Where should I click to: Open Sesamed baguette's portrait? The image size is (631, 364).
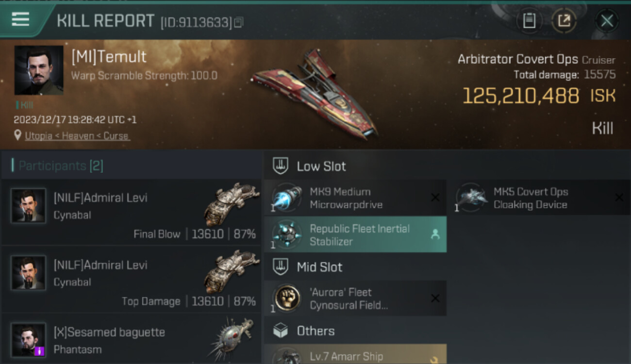point(29,340)
